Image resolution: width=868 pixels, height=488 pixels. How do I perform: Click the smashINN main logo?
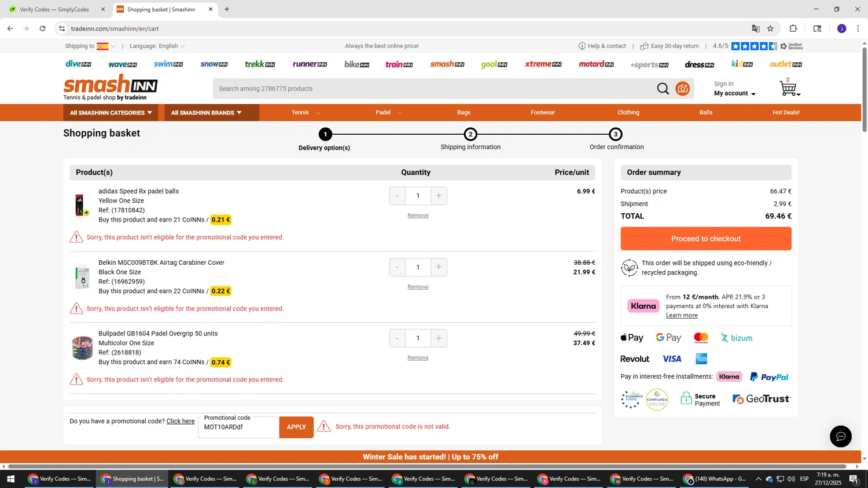(111, 84)
